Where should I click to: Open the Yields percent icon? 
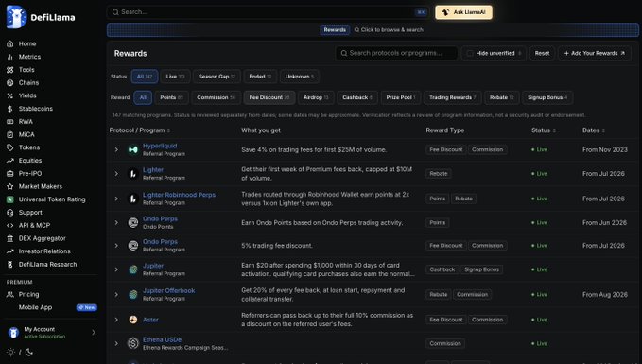coord(10,95)
